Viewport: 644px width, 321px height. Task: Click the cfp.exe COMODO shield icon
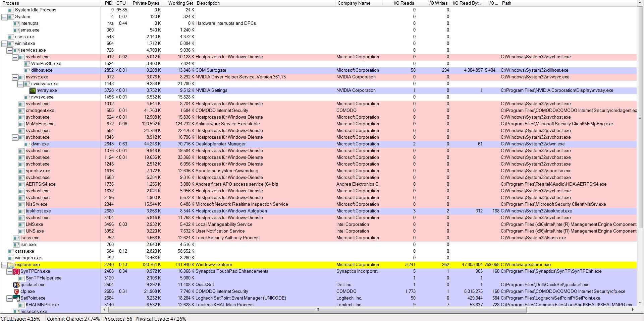pos(16,292)
